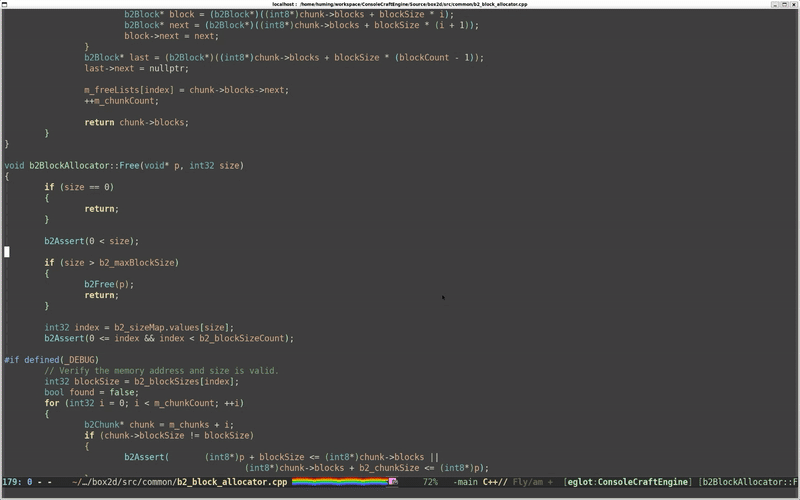Click the 'b2Block* last' declaration line
The height and width of the screenshot is (500, 800).
(284, 57)
